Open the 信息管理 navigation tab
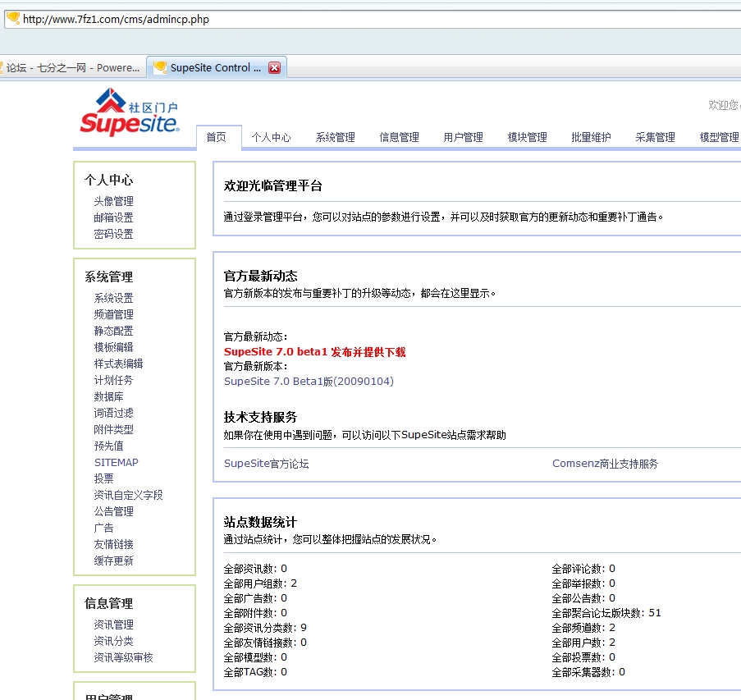This screenshot has height=700, width=741. pyautogui.click(x=400, y=137)
